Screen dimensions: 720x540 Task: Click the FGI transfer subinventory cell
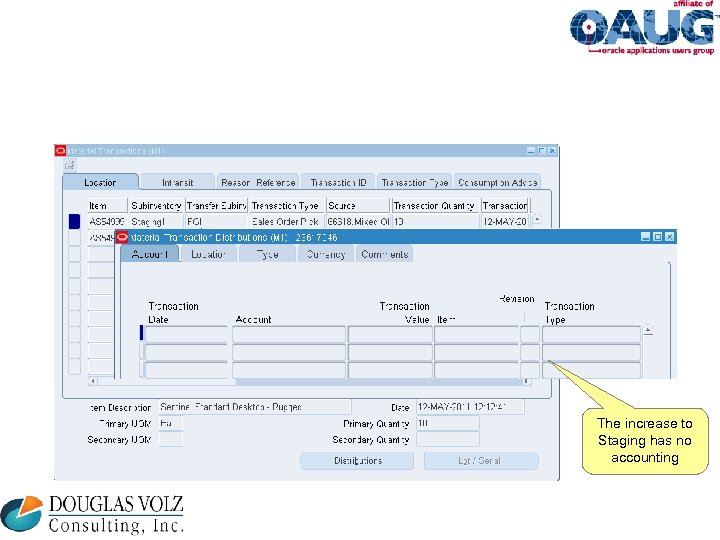coord(216,221)
